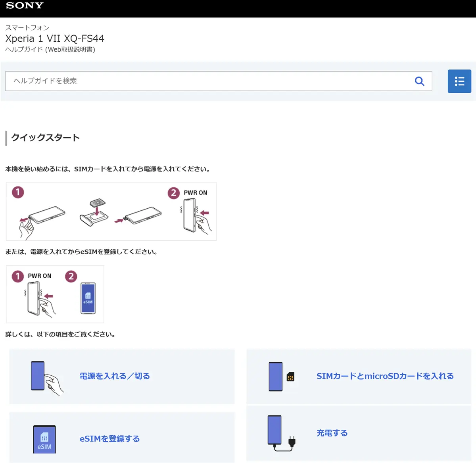The width and height of the screenshot is (476, 463).
Task: Click the sentence beginning 本機を使い始めるには
Action: click(108, 169)
